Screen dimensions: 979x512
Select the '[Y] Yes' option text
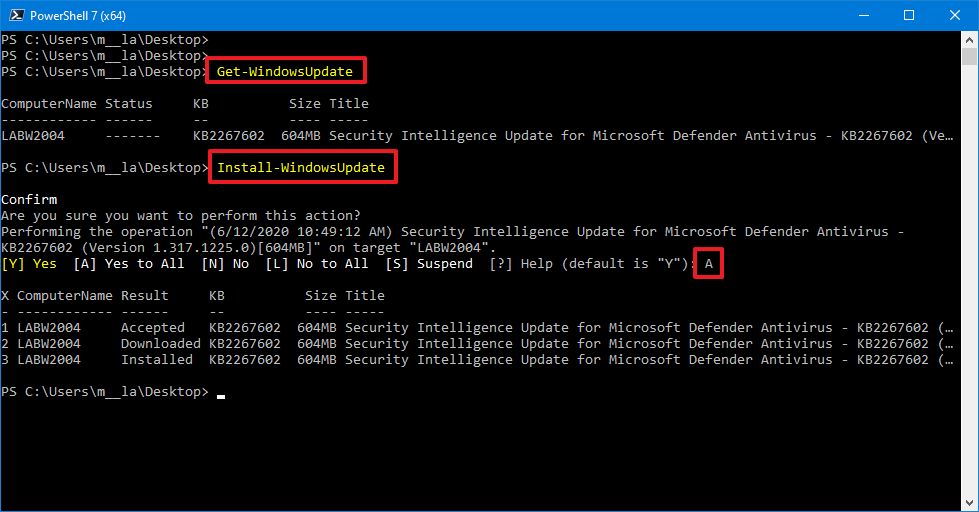[x=29, y=263]
